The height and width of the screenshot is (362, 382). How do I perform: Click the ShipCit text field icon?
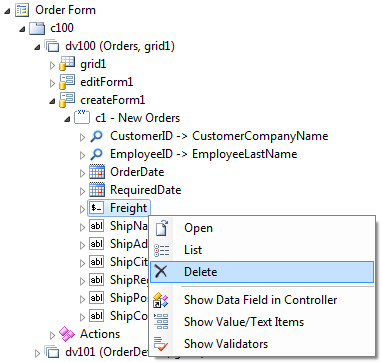pos(97,262)
